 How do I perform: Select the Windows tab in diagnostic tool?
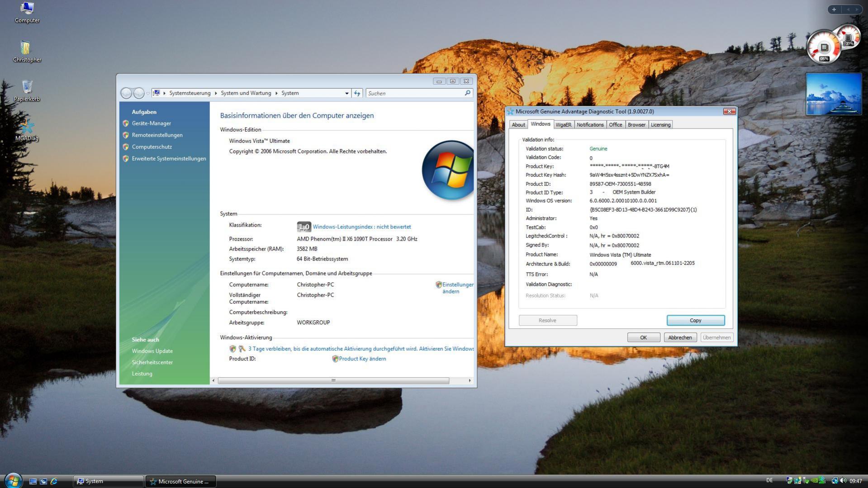click(x=541, y=124)
